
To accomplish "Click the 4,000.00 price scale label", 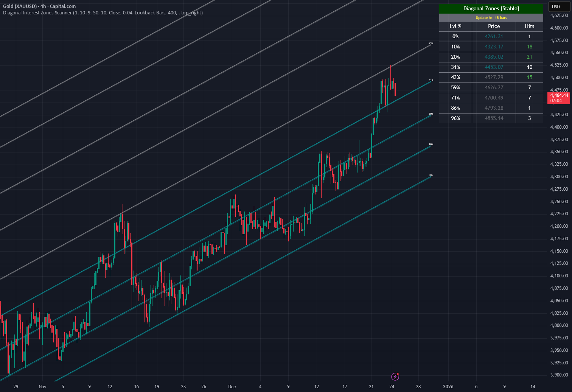I will pos(559,325).
